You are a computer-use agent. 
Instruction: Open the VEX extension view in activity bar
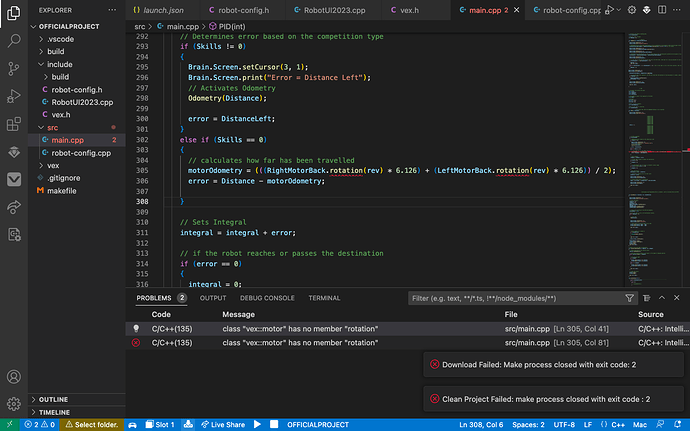click(14, 152)
